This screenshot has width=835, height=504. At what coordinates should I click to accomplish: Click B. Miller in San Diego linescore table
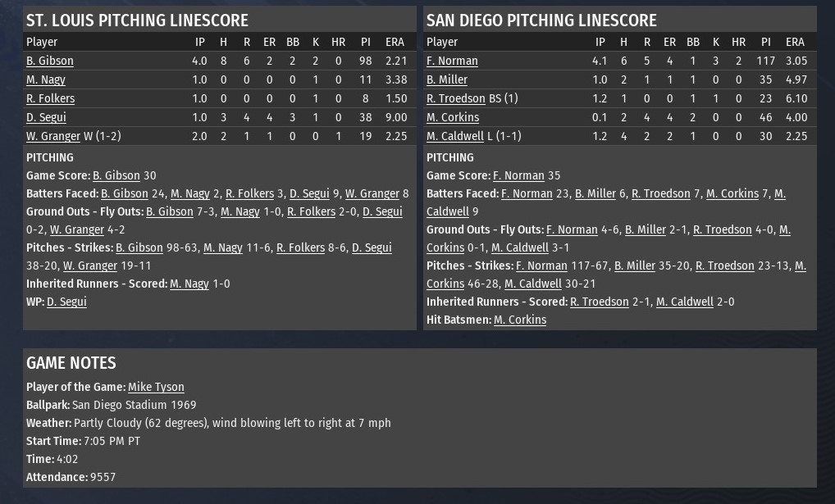447,79
